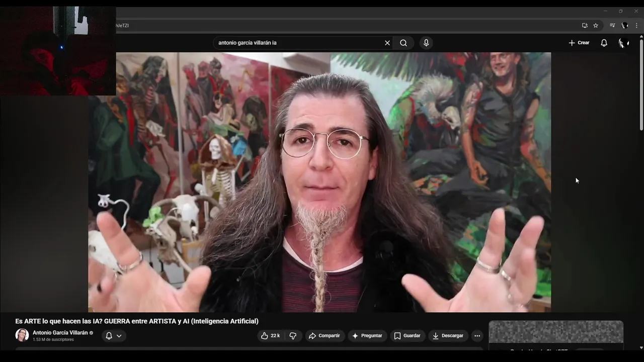
Task: Clear the YouTube search box text
Action: pyautogui.click(x=387, y=43)
